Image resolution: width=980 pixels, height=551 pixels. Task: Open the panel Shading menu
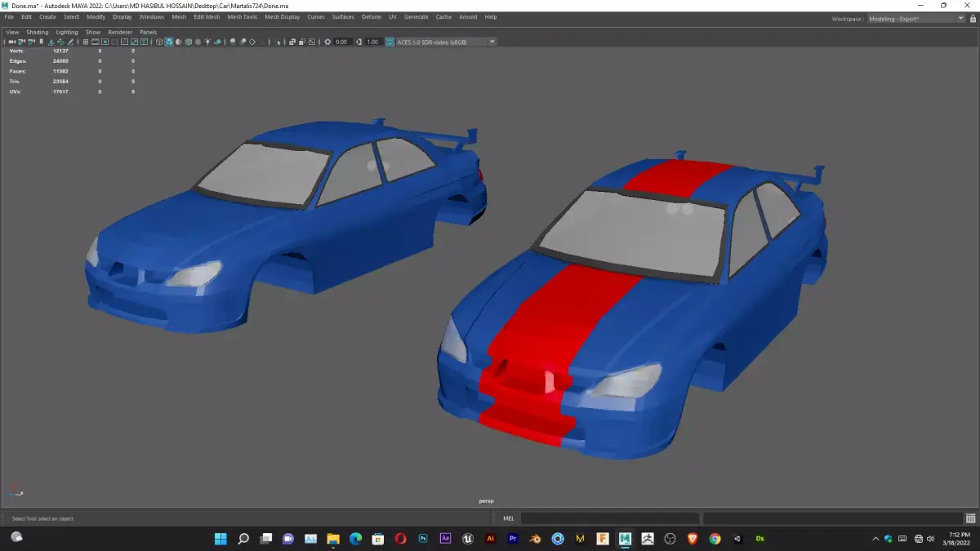point(38,33)
